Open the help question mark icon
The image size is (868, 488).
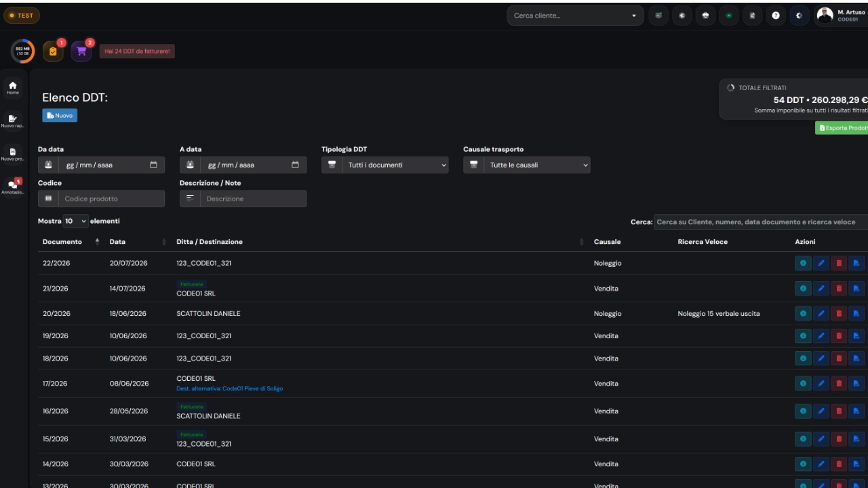[x=776, y=16]
